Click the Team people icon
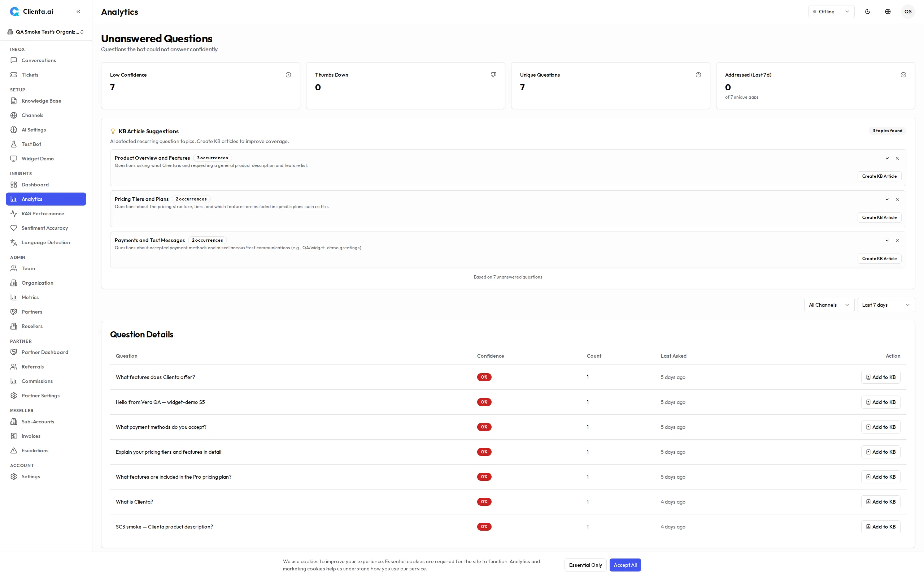Screen dimensions: 924x578 pyautogui.click(x=14, y=268)
